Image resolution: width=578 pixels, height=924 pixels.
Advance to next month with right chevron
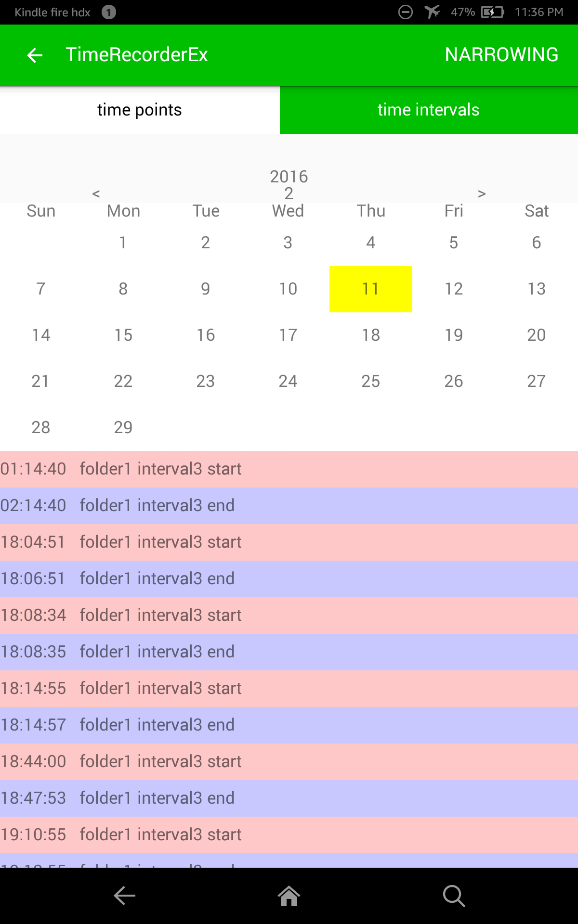click(482, 193)
